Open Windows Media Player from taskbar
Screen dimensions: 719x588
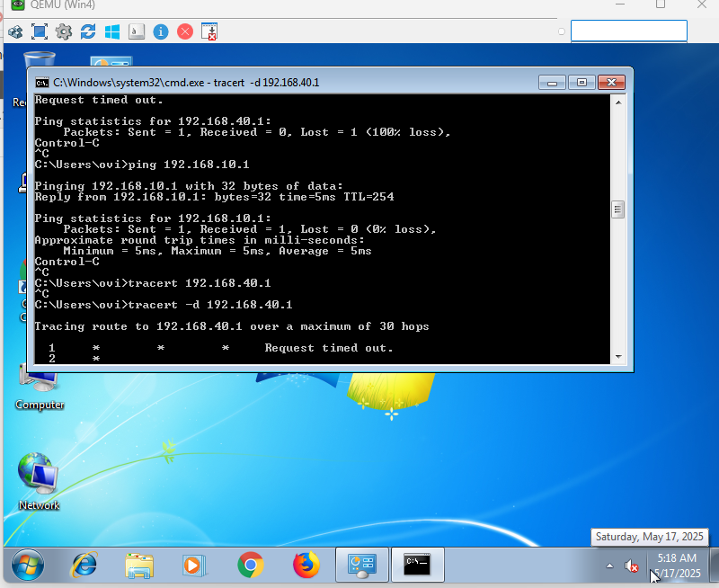click(x=194, y=565)
